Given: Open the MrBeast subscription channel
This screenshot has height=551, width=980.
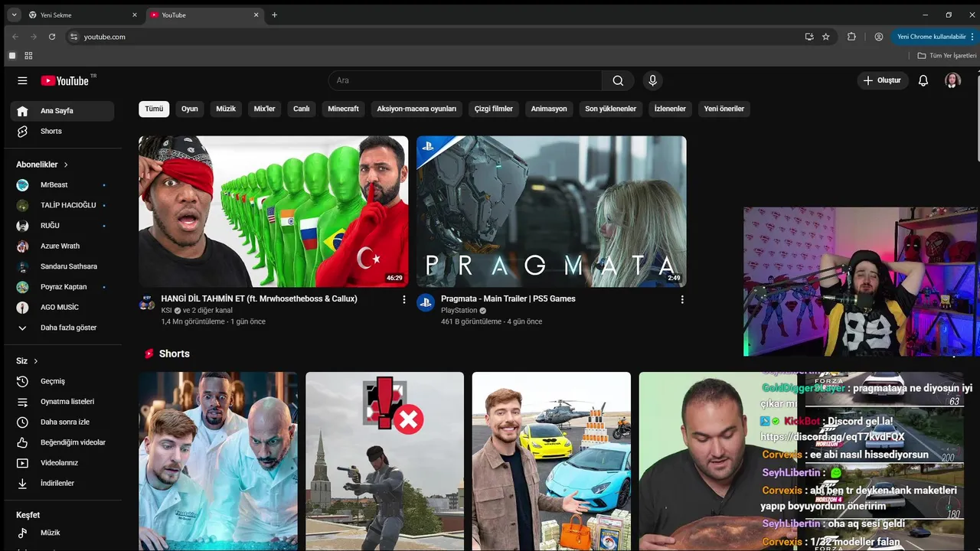Looking at the screenshot, I should coord(62,184).
